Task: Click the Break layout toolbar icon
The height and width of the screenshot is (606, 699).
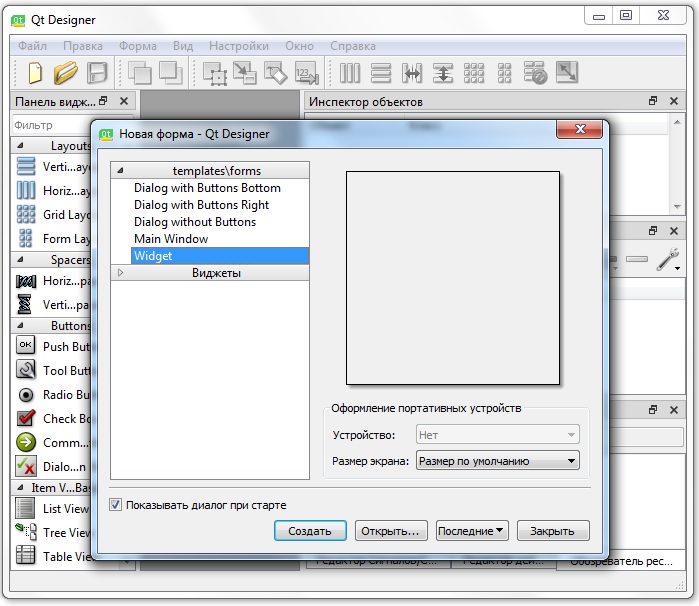Action: (x=535, y=73)
